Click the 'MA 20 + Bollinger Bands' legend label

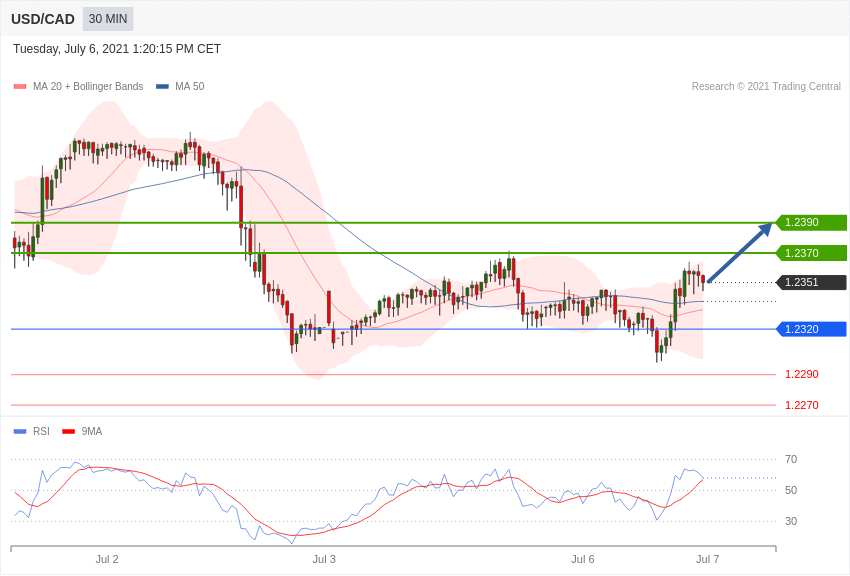(x=88, y=87)
